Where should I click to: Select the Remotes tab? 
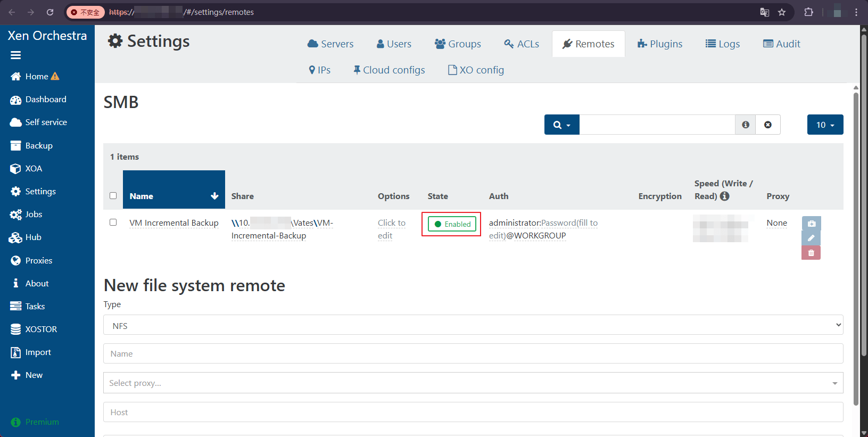[588, 44]
